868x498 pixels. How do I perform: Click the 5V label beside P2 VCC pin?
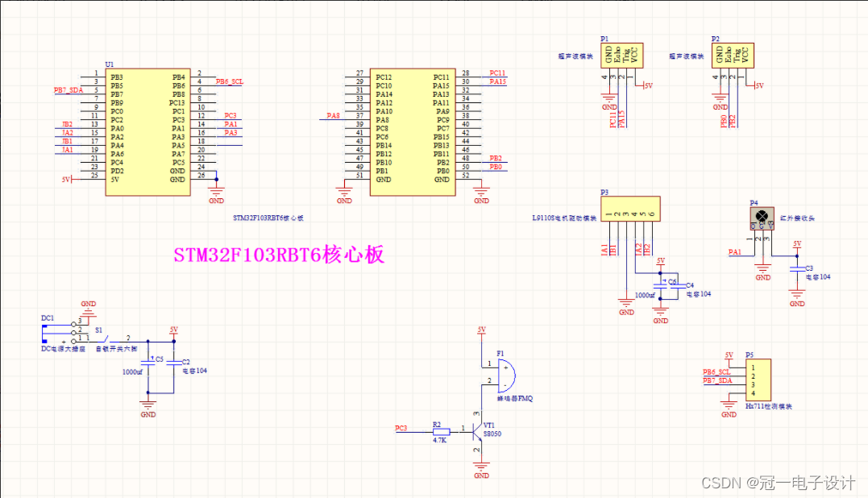759,85
